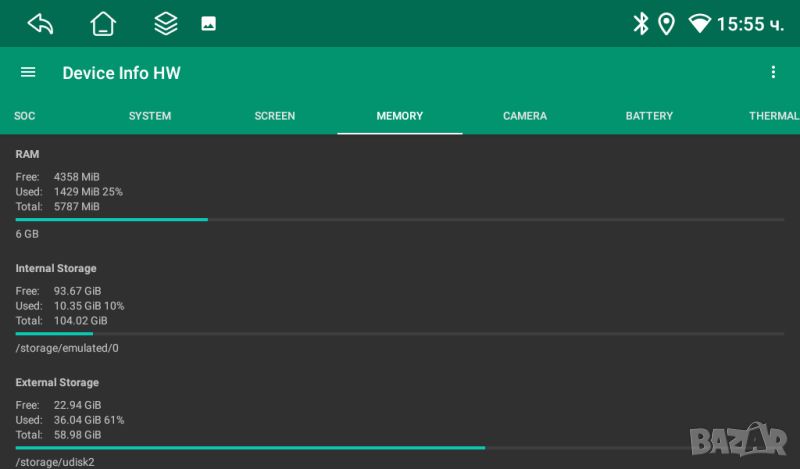Click the RAM usage progress bar
Image resolution: width=800 pixels, height=469 pixels.
(399, 219)
